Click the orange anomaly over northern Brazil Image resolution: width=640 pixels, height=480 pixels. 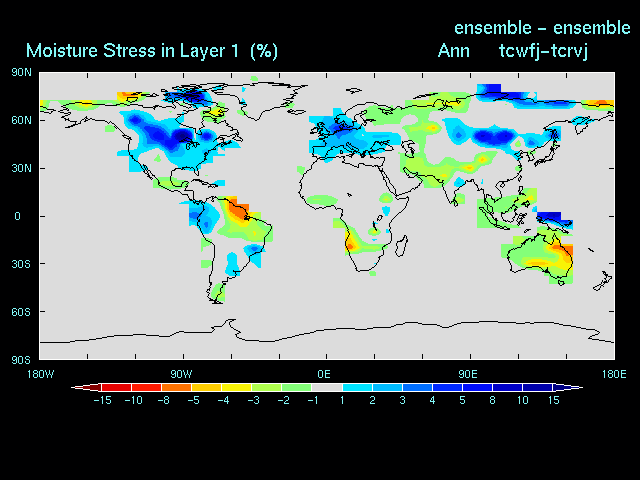click(237, 211)
